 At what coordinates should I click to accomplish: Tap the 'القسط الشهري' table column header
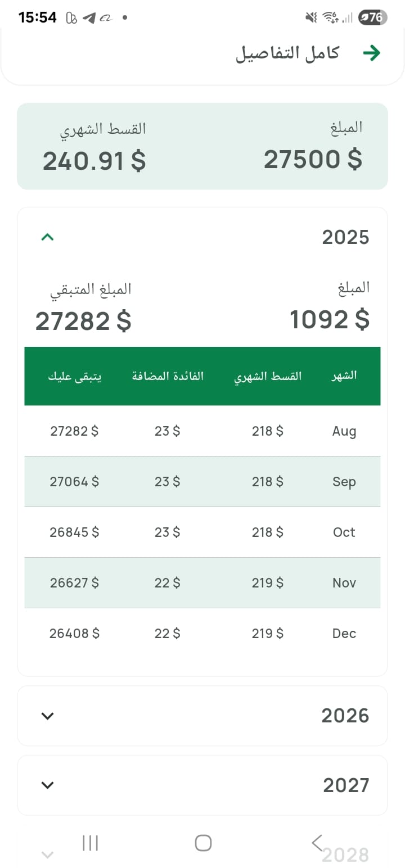pos(268,376)
